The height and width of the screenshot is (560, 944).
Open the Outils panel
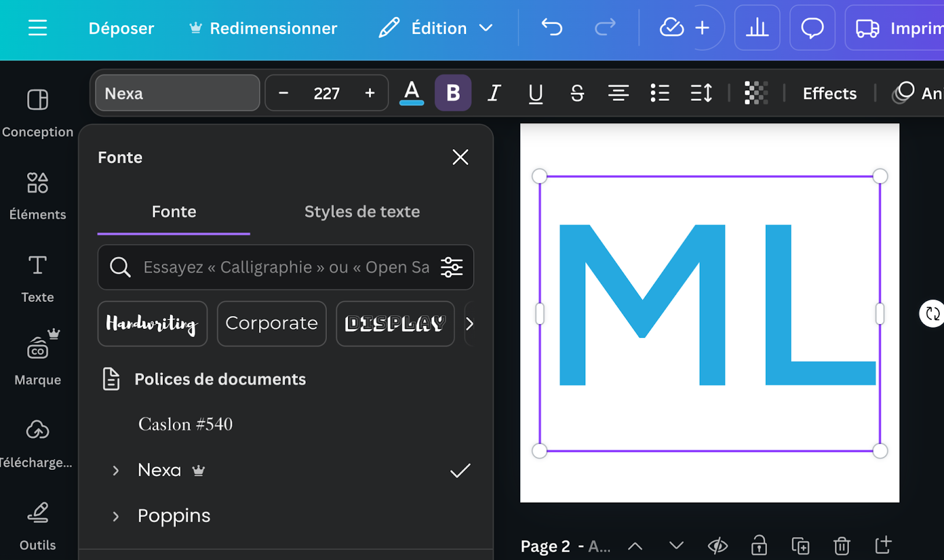pos(37,525)
